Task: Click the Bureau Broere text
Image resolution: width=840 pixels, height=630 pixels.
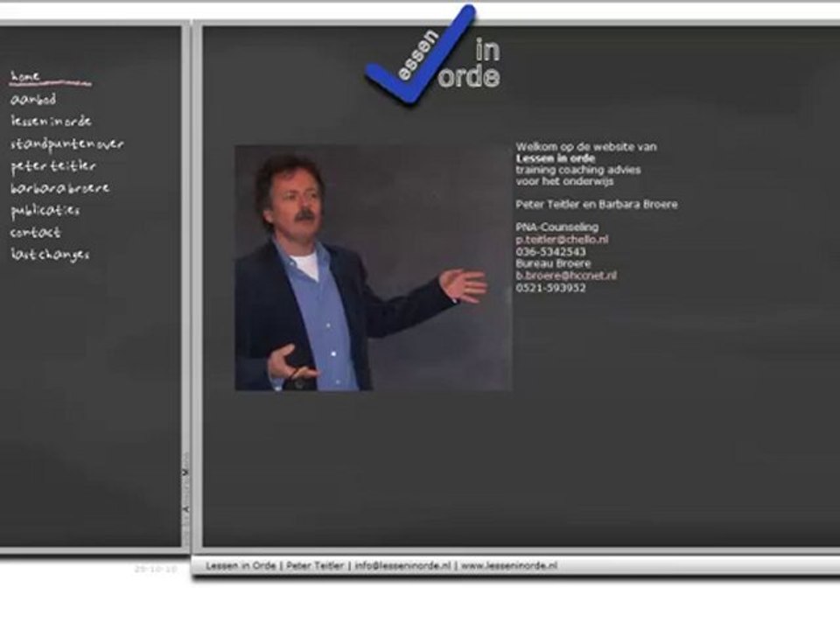Action: pos(553,263)
